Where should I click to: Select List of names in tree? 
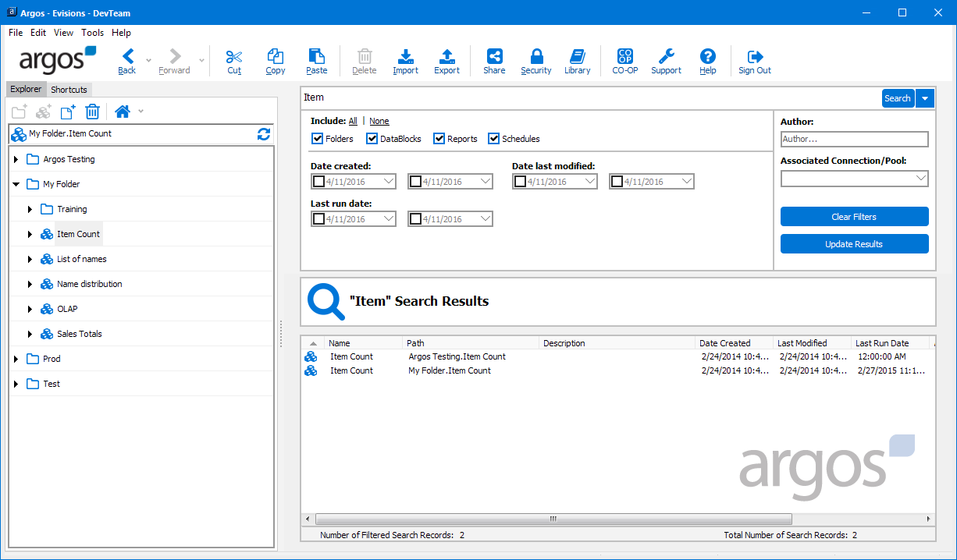click(81, 259)
